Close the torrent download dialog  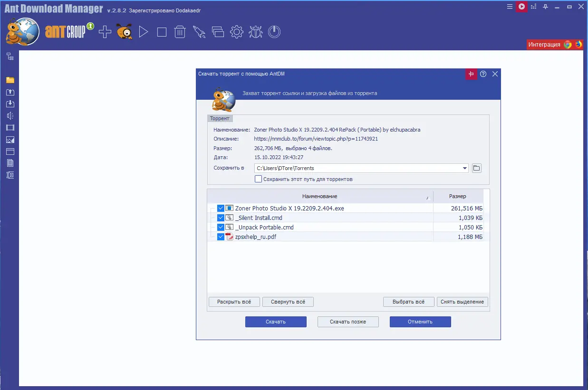pos(495,74)
